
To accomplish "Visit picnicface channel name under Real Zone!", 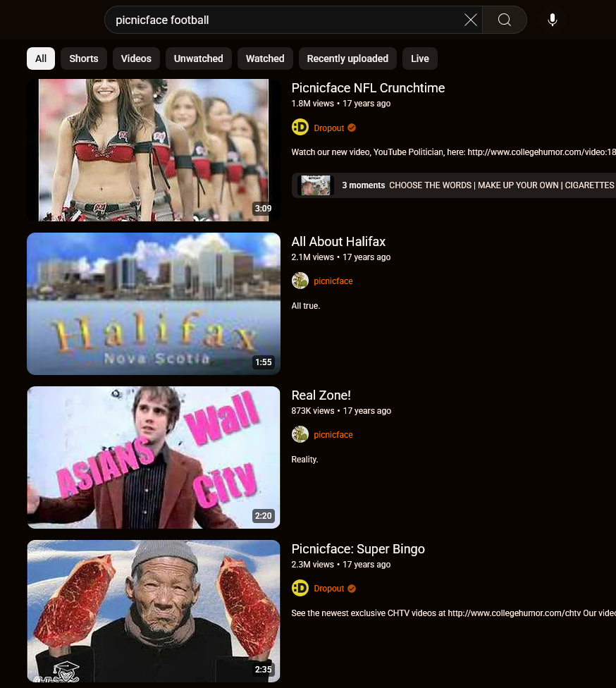I will click(x=333, y=434).
